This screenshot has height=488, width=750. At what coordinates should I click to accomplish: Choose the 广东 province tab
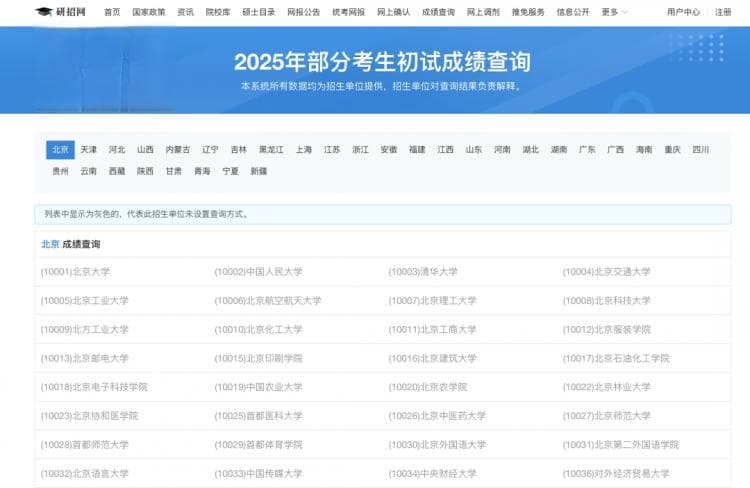coord(587,150)
